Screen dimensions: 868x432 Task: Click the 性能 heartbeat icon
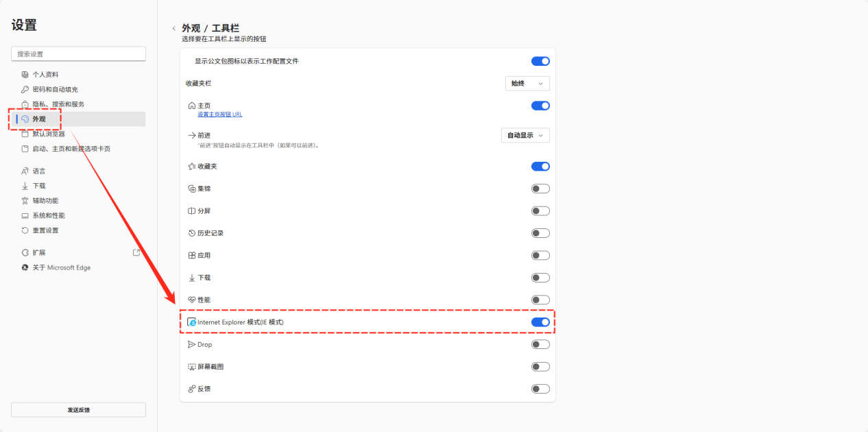click(x=192, y=300)
